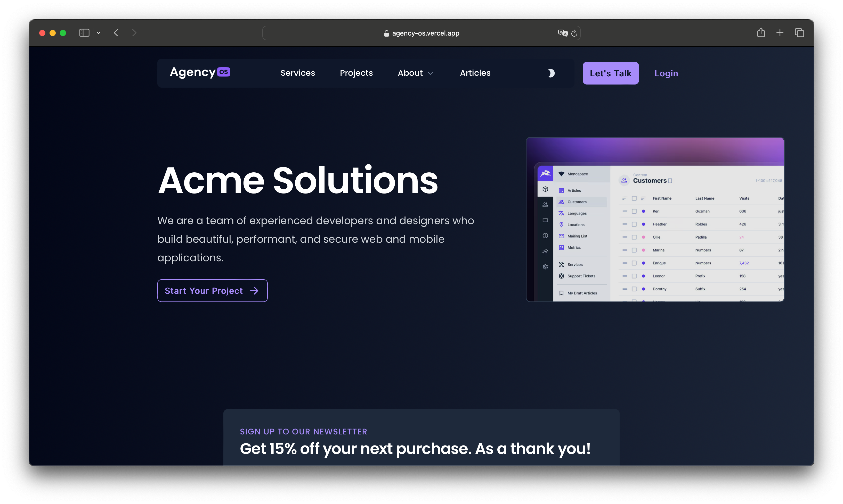Image resolution: width=843 pixels, height=504 pixels.
Task: Toggle dark mode with moon icon
Action: [x=552, y=73]
